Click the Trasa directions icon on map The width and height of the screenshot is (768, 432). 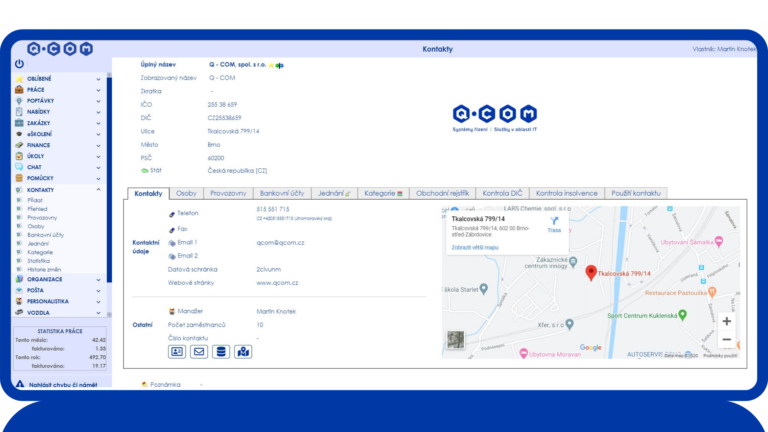tap(554, 221)
